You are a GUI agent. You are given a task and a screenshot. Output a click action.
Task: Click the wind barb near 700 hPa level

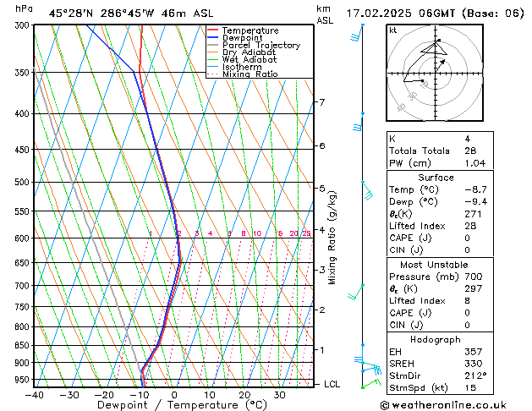[x=359, y=292]
